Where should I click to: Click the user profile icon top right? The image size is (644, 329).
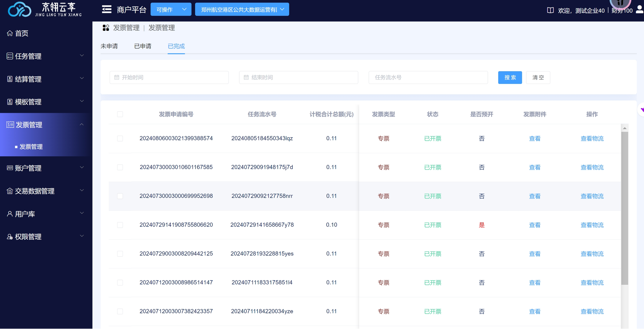[x=639, y=10]
